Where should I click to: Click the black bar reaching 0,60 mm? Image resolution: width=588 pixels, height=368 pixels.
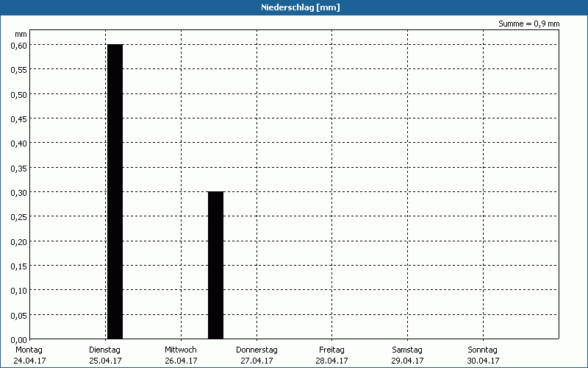pyautogui.click(x=115, y=191)
